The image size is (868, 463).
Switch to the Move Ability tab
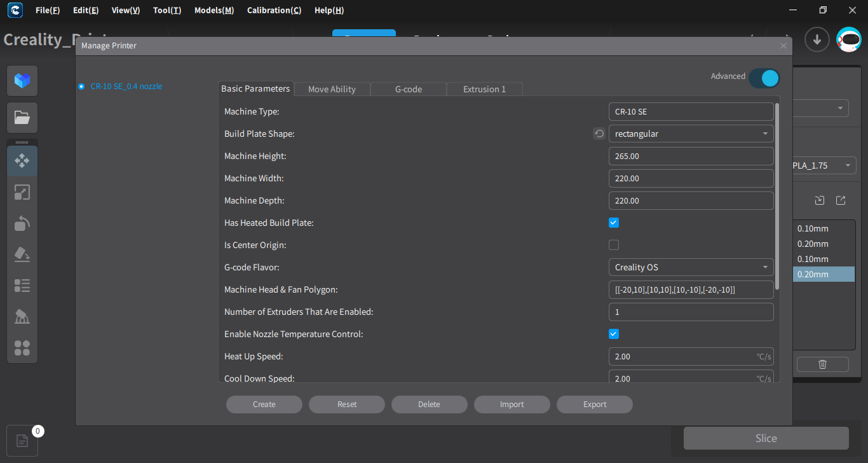click(x=332, y=89)
